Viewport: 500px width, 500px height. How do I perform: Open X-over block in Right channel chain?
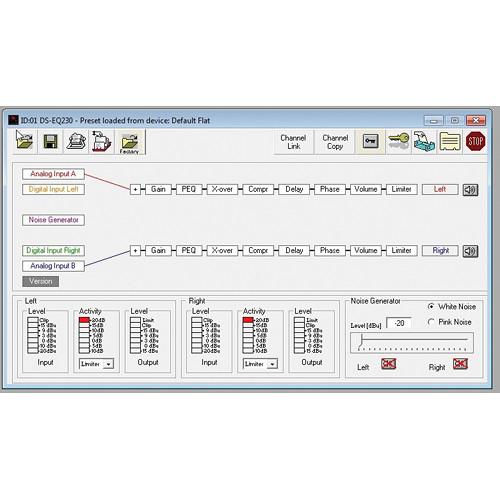222,250
